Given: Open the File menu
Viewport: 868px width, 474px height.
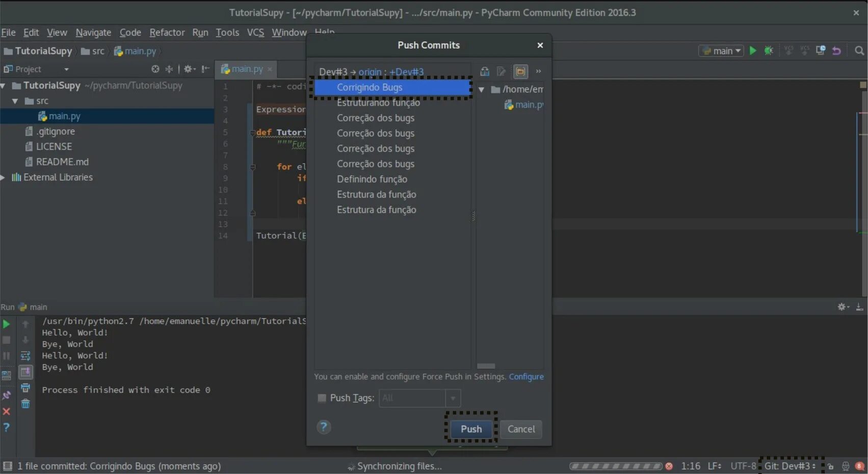Looking at the screenshot, I should tap(8, 32).
